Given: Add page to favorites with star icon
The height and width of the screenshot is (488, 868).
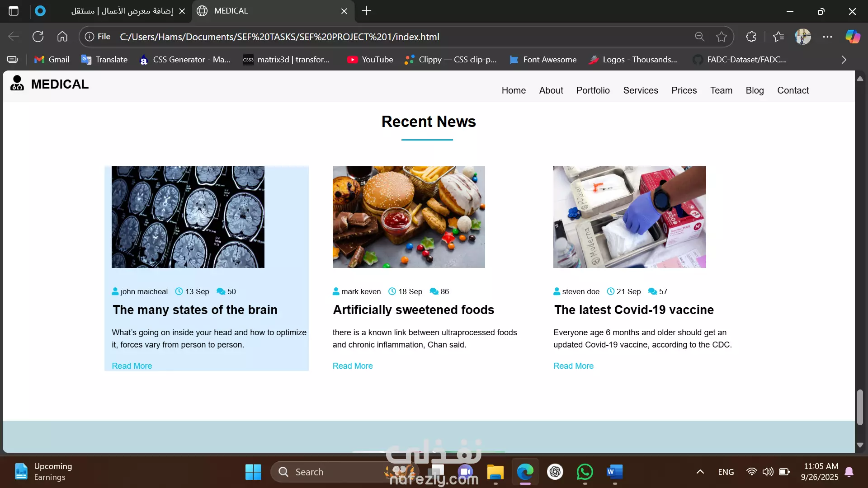Looking at the screenshot, I should pos(722,37).
